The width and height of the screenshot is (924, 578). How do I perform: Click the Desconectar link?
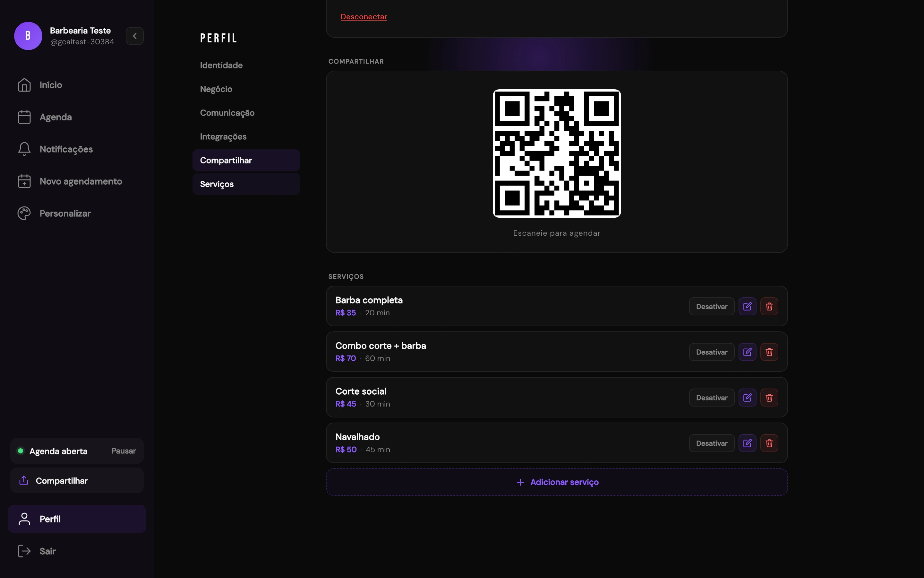[364, 17]
